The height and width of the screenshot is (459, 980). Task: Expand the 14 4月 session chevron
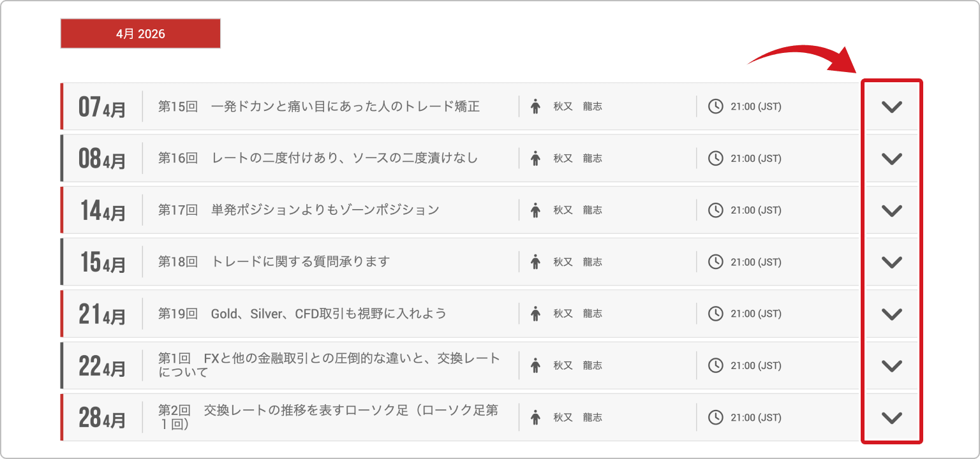point(891,210)
